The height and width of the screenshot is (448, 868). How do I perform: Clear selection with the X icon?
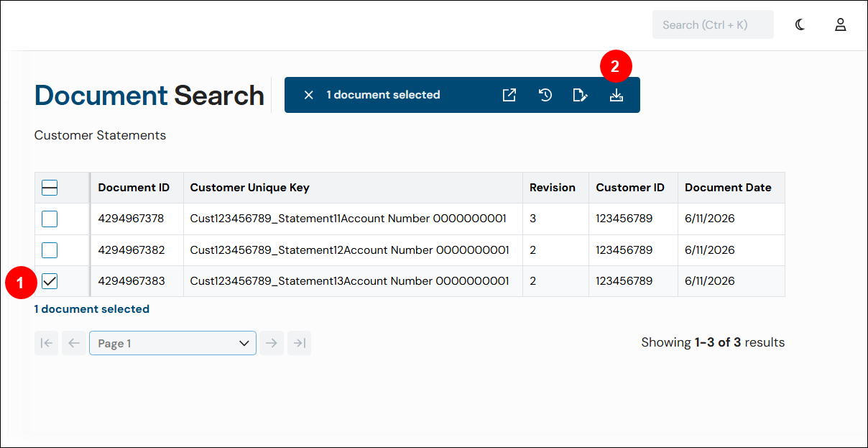click(309, 95)
